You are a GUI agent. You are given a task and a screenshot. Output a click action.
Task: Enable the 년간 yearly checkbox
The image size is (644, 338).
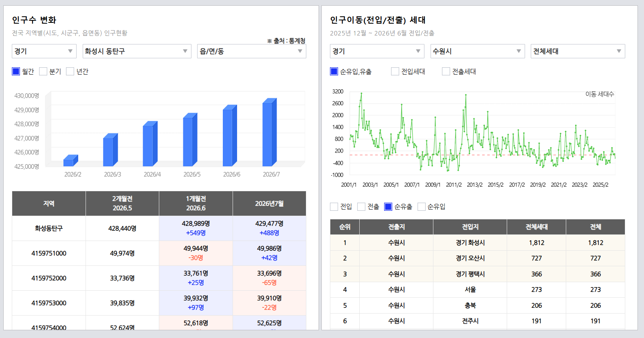coord(70,71)
